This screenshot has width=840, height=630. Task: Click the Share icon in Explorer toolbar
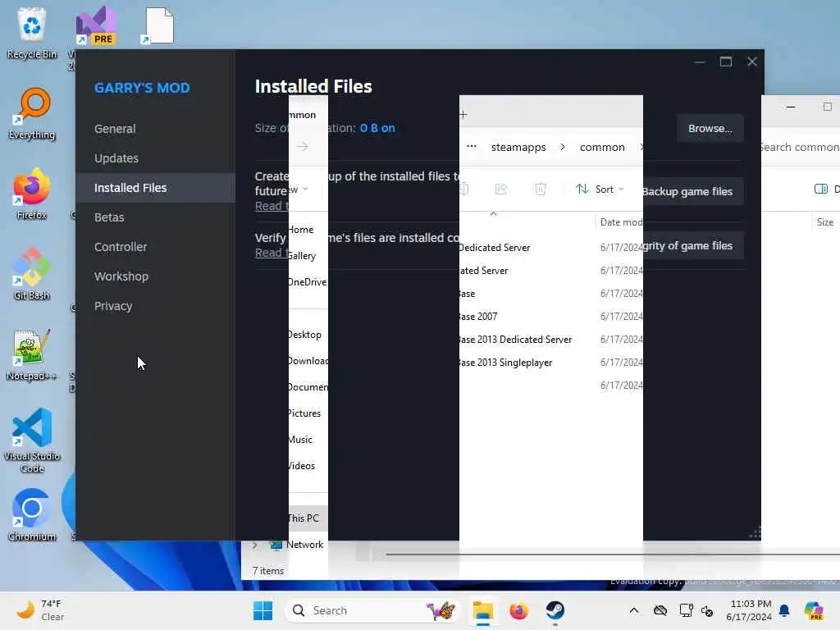pos(501,189)
